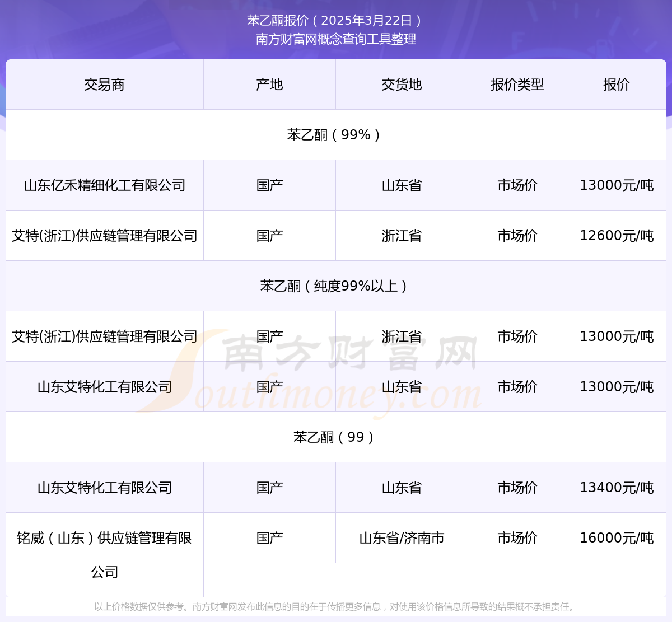This screenshot has width=672, height=622.
Task: Click the 山东省/济南市 delivery cell
Action: pyautogui.click(x=402, y=538)
